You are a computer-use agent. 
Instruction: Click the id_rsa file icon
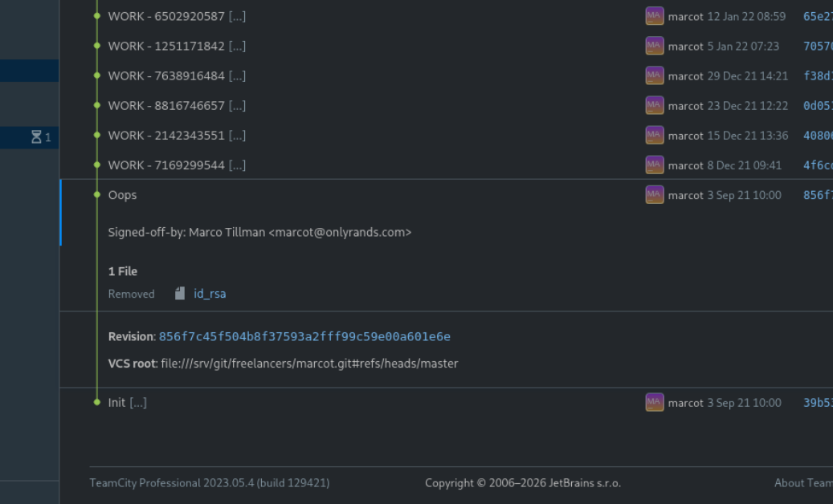pos(180,294)
